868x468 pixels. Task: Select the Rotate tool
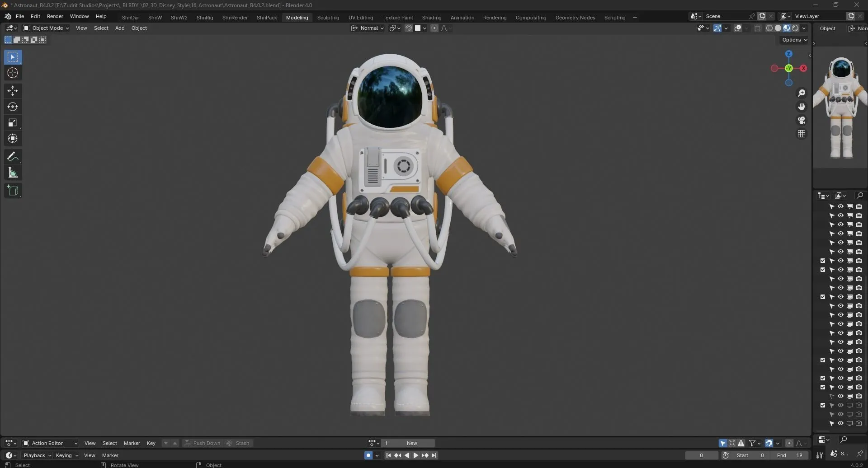click(12, 107)
